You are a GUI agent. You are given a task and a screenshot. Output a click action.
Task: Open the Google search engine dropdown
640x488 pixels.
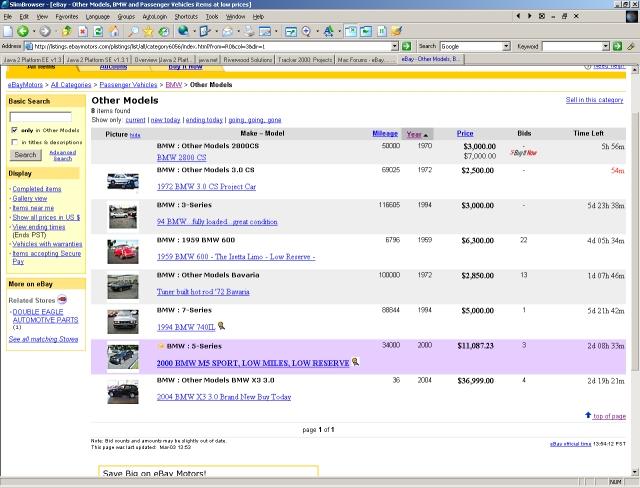(507, 46)
